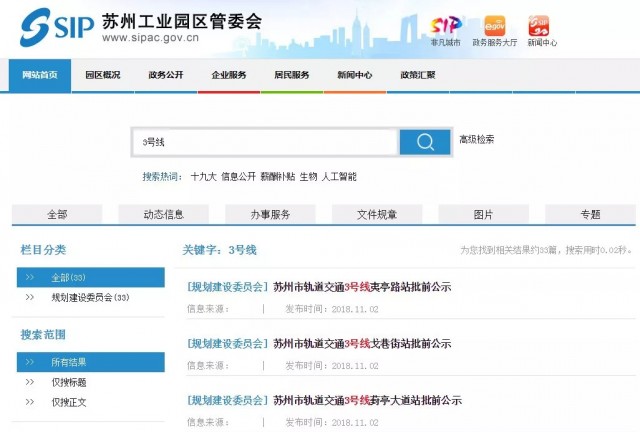Click the 苏州工业园区管委会 site title

point(182,21)
